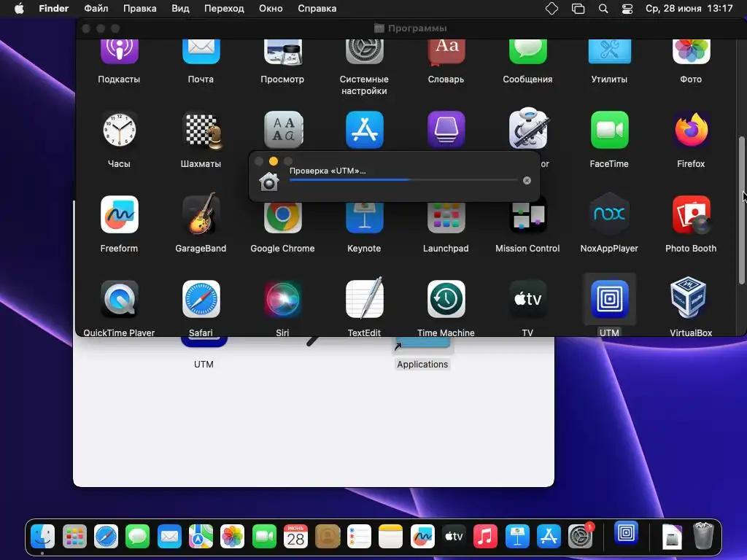Open Maps from the Dock
The height and width of the screenshot is (560, 747).
pos(201,537)
